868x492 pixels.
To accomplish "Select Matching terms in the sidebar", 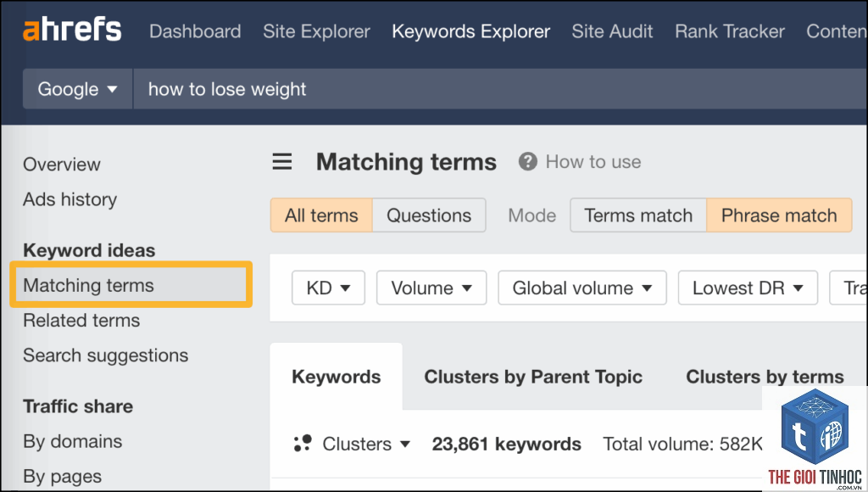I will tap(131, 285).
